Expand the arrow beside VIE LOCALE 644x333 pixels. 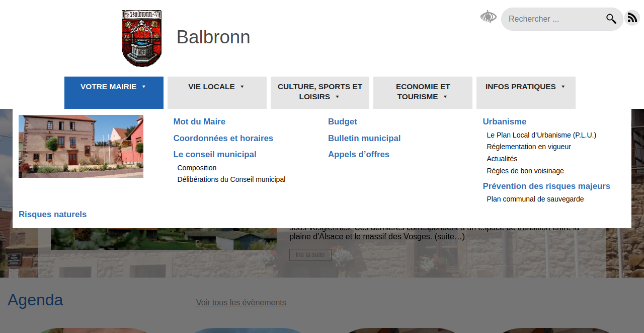(242, 87)
